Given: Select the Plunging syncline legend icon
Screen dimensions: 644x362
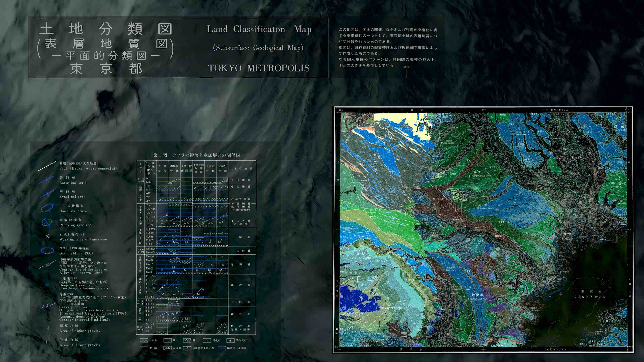Looking at the screenshot, I should click(x=47, y=222).
